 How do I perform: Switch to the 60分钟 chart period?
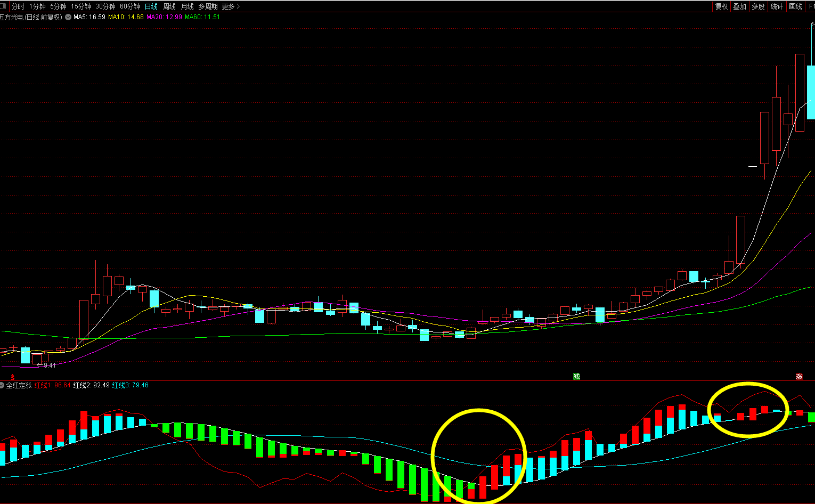point(130,6)
